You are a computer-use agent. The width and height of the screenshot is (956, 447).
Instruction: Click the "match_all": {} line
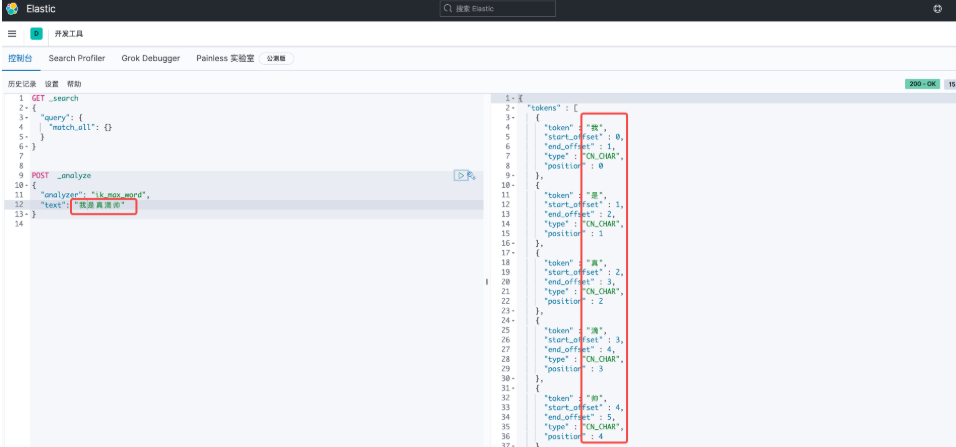(x=80, y=127)
